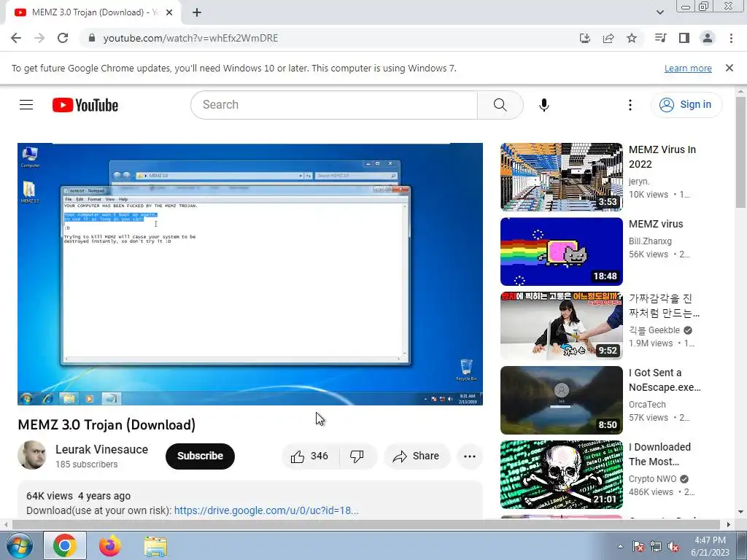Viewport: 747px width, 560px height.
Task: Open the Leurak Vinesauce channel name
Action: point(101,449)
